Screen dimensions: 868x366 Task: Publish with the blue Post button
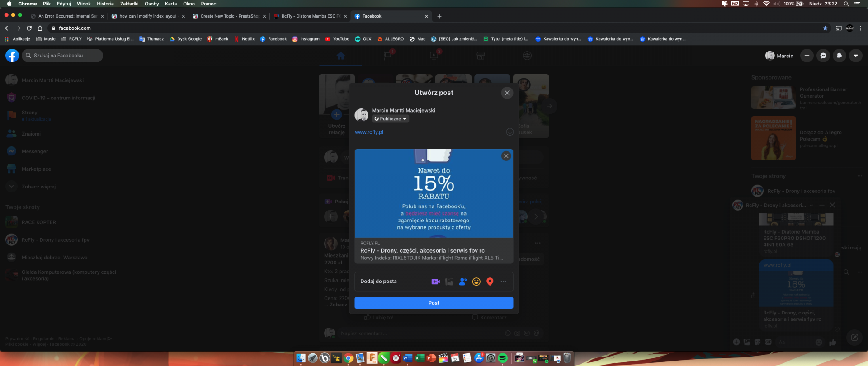coord(434,303)
